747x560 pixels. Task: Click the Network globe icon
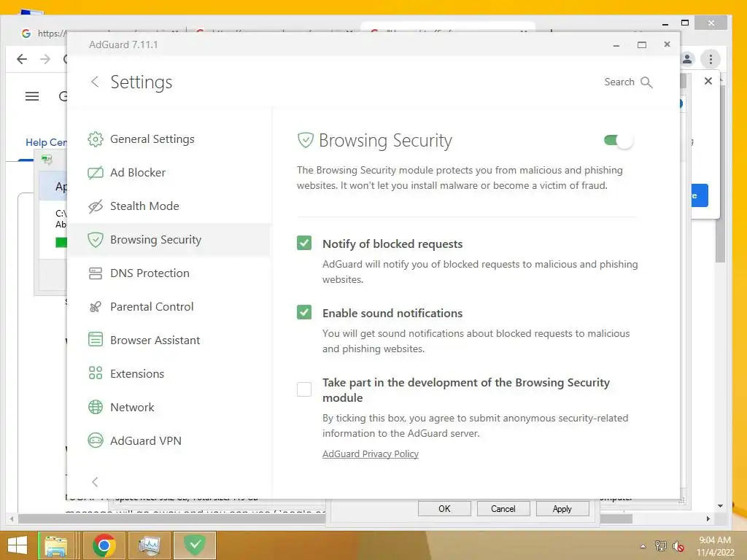pyautogui.click(x=96, y=407)
